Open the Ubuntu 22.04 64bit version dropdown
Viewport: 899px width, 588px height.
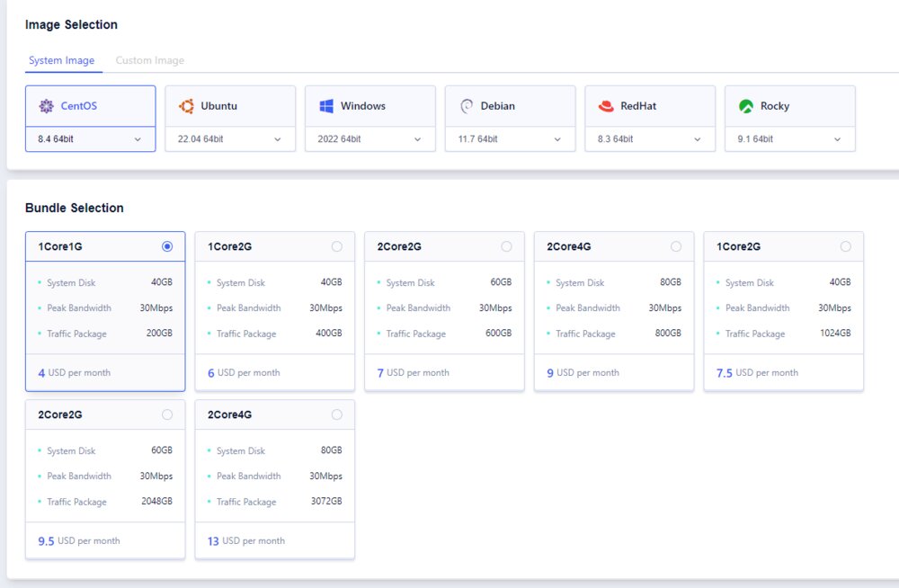230,138
